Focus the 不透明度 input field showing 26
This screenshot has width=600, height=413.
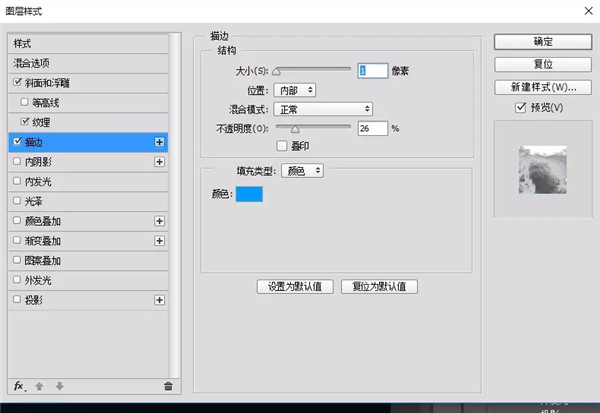coord(373,129)
